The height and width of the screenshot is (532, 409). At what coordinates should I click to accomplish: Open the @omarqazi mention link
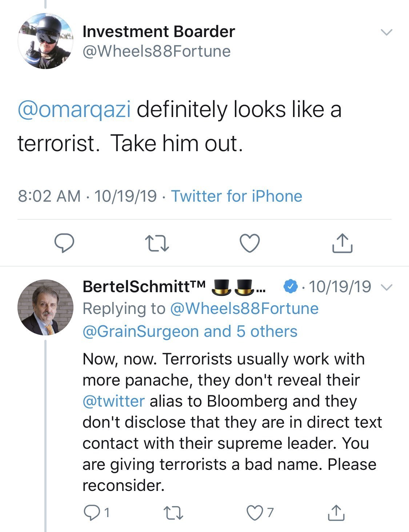click(x=74, y=110)
